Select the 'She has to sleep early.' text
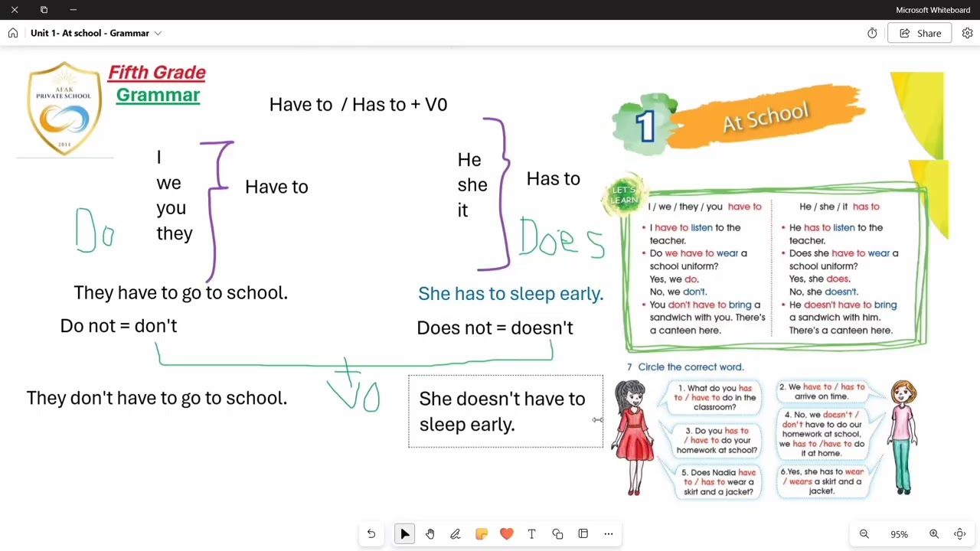 (x=511, y=293)
